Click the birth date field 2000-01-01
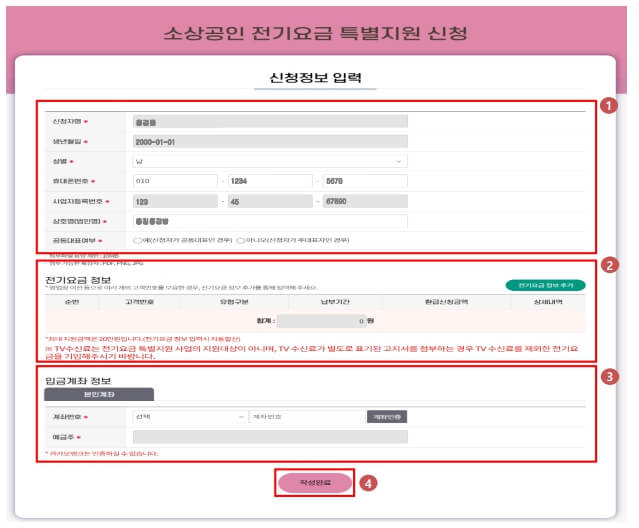Screen dimensions: 639x528 pos(270,142)
